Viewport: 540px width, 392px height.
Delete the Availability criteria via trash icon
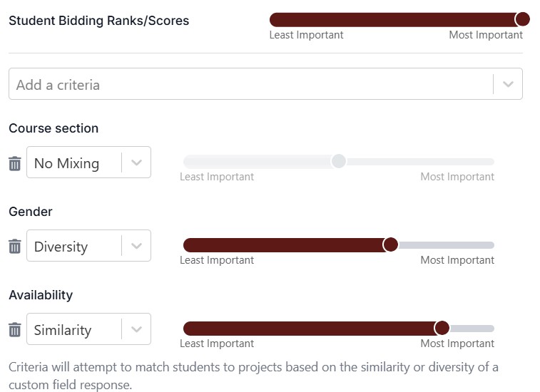tap(14, 330)
